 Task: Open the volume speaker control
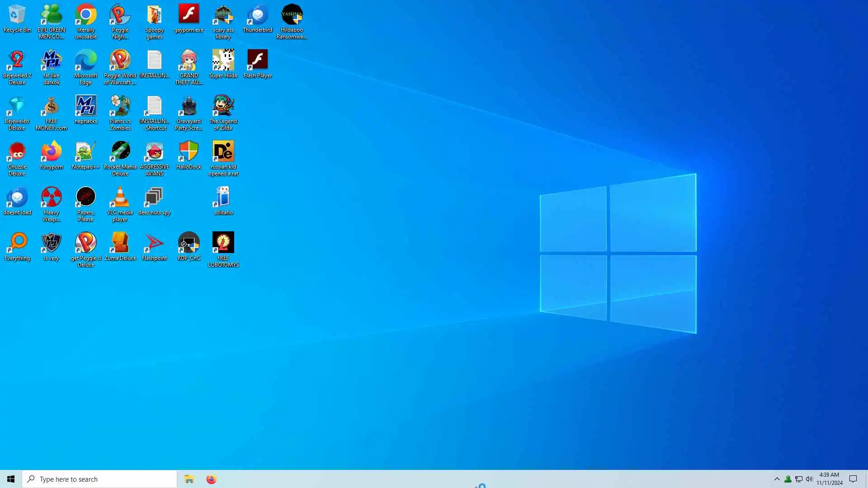[x=809, y=479]
